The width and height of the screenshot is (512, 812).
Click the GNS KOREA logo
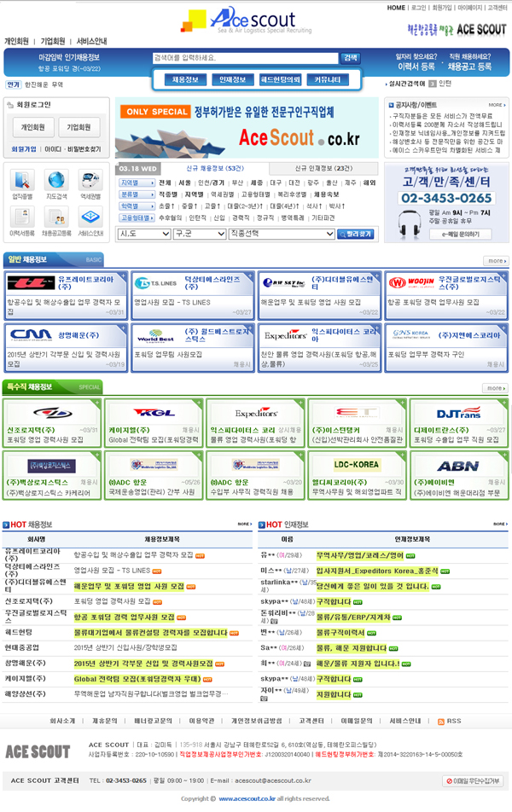click(410, 334)
